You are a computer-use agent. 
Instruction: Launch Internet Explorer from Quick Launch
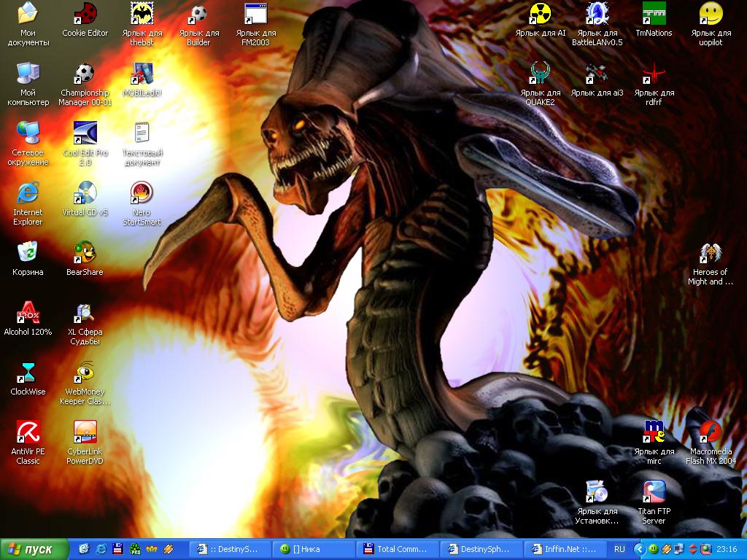coord(101,550)
